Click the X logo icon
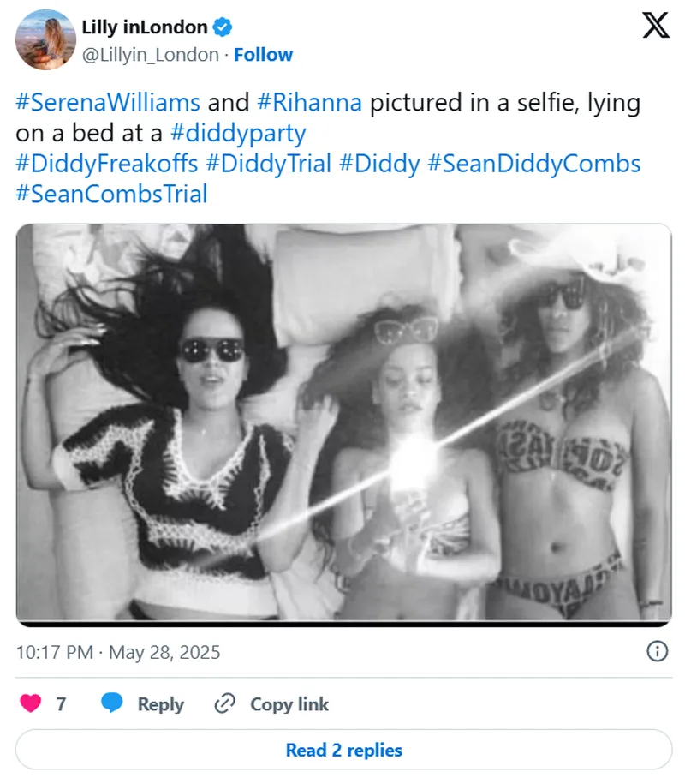This screenshot has width=685, height=784. pos(656,25)
